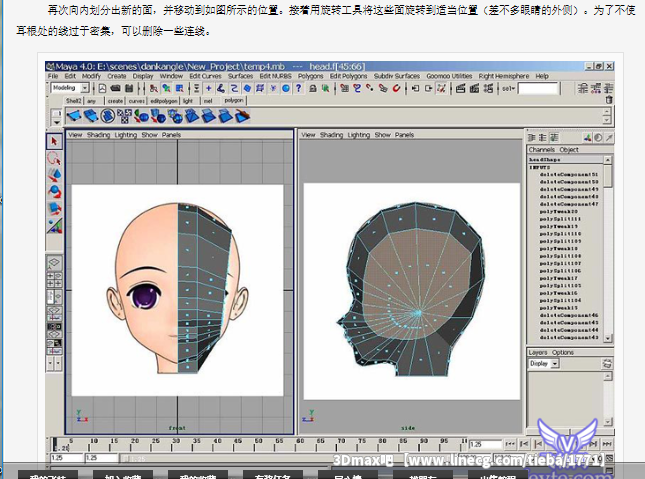Switch to the four view layout
The height and width of the screenshot is (479, 645).
(x=54, y=279)
